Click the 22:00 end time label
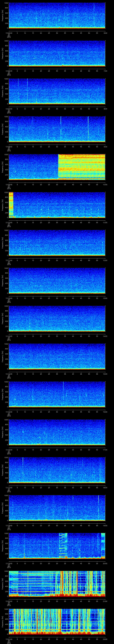Viewport: 114px width, 644px height. tap(105, 639)
